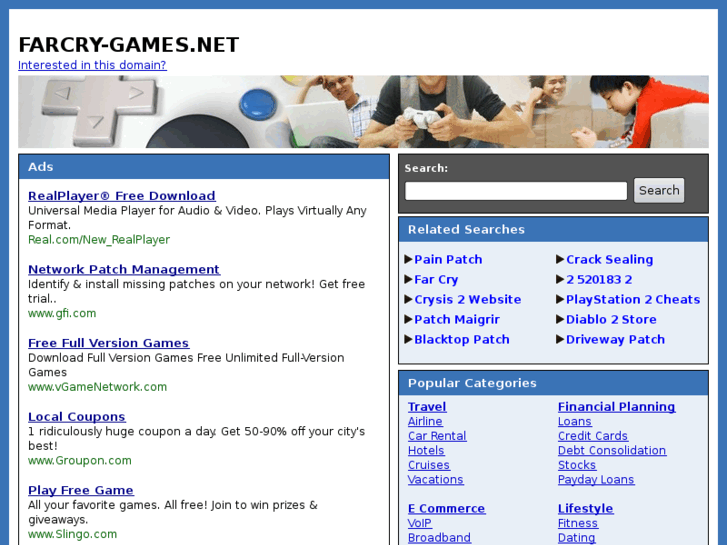Click the arrow icon beside Patch Maigrir

[408, 319]
